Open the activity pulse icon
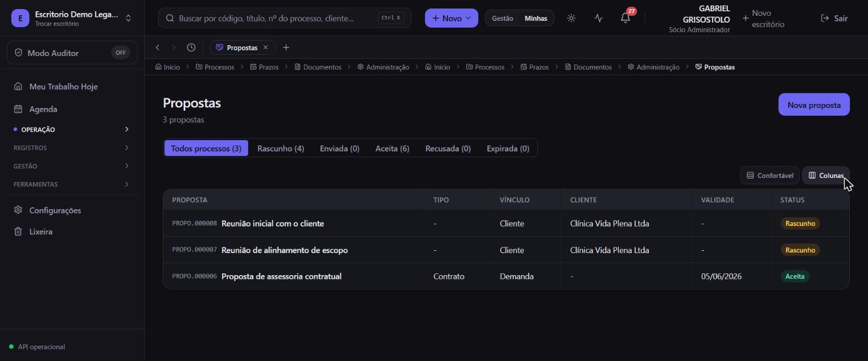The image size is (868, 361). pos(598,18)
